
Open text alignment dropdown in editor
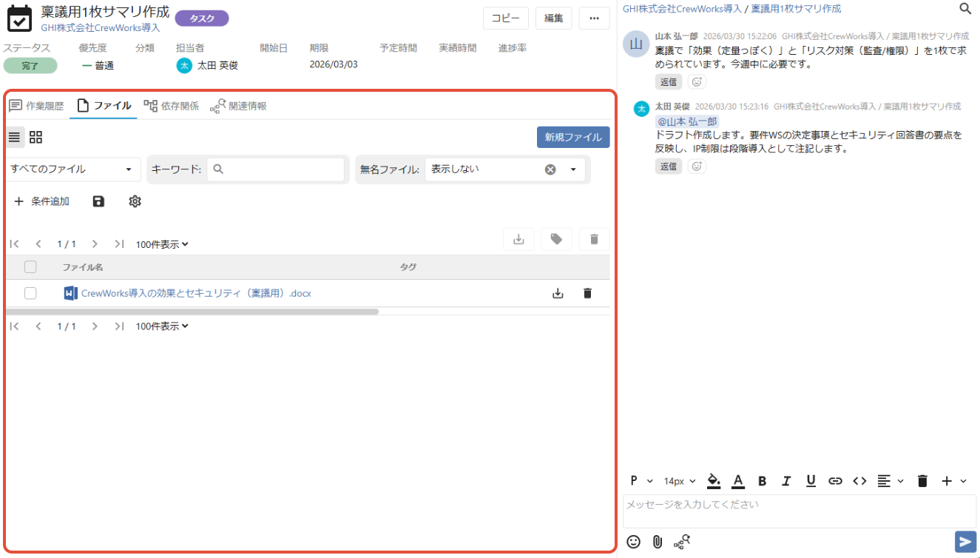pos(890,481)
